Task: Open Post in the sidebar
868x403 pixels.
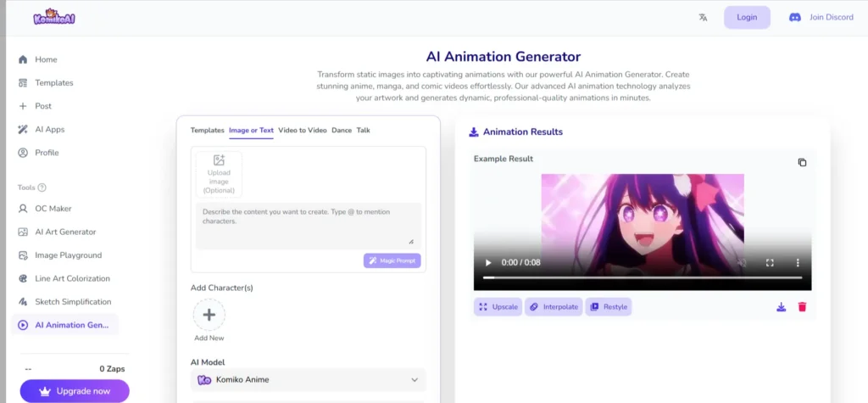Action: [43, 106]
